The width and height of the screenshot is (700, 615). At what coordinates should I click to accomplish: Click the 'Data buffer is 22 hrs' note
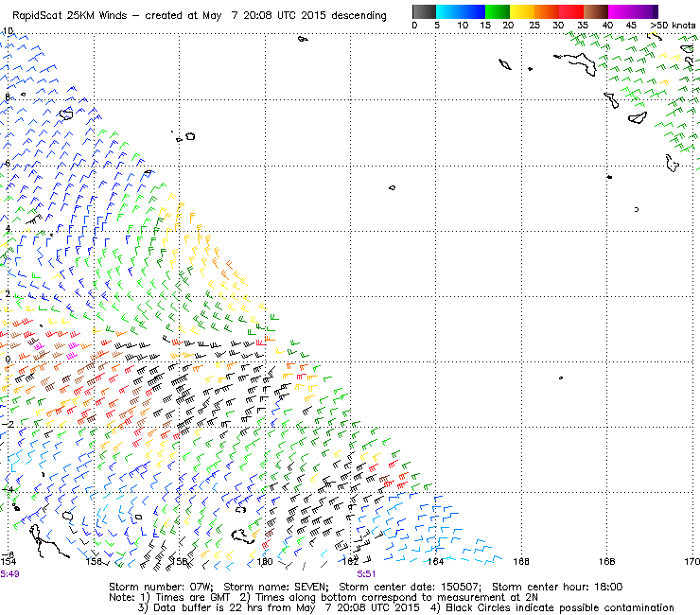click(x=209, y=607)
